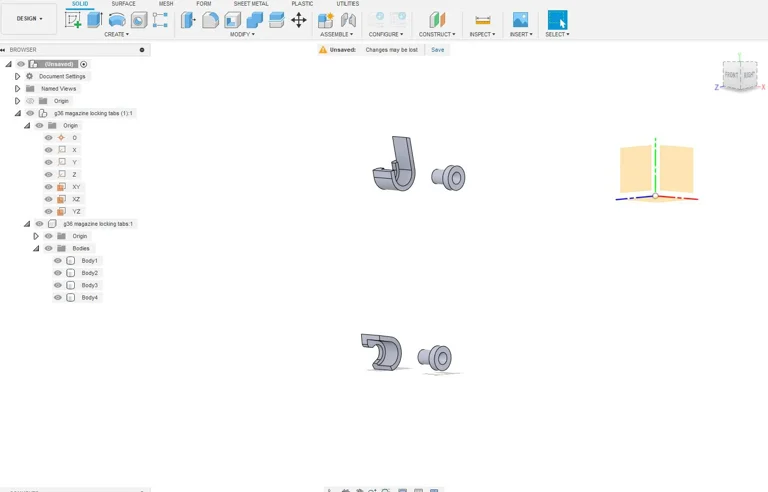
Task: Select the Extrude tool in Create group
Action: tap(95, 20)
